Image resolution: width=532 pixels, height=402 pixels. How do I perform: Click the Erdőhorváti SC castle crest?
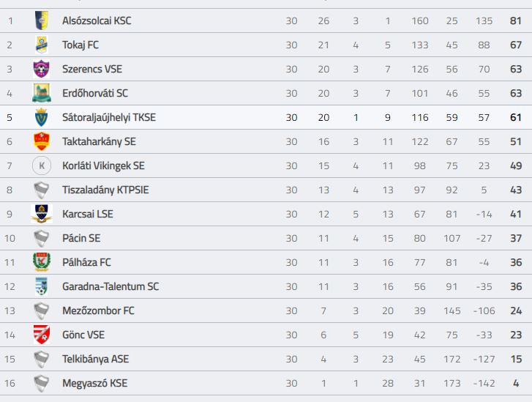[42, 93]
